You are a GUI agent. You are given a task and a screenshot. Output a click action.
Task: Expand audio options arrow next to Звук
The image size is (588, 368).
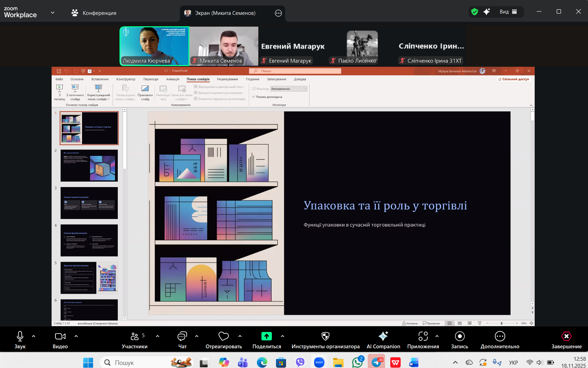(x=34, y=336)
